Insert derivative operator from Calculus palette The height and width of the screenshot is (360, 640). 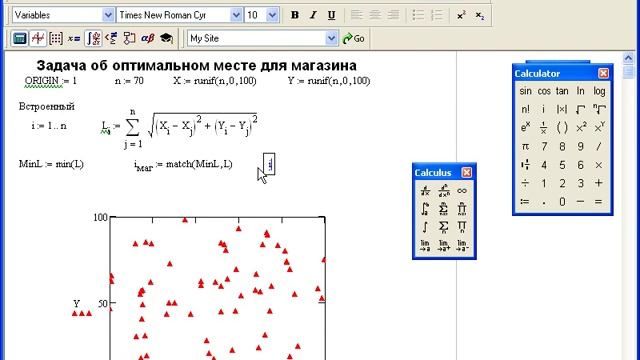coord(425,191)
